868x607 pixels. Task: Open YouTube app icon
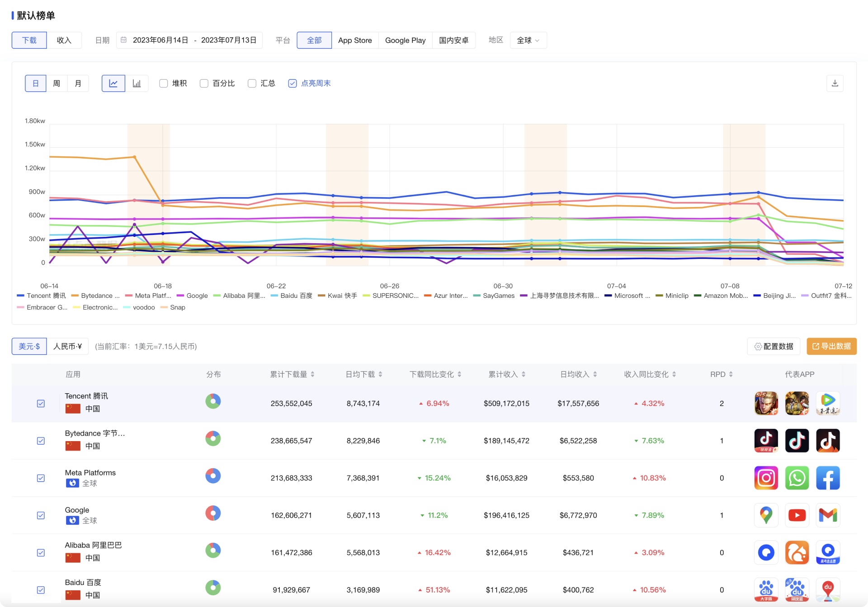[x=797, y=515]
